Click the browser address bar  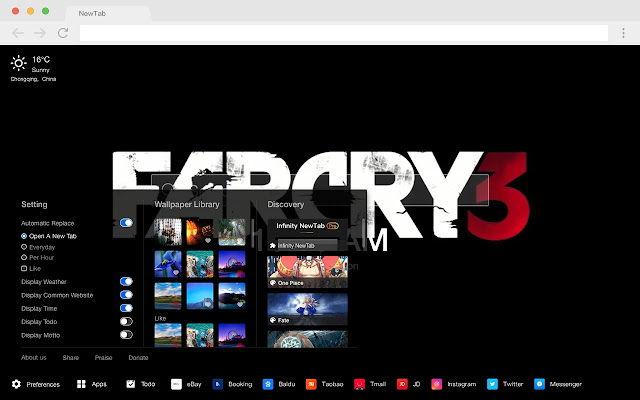(344, 33)
